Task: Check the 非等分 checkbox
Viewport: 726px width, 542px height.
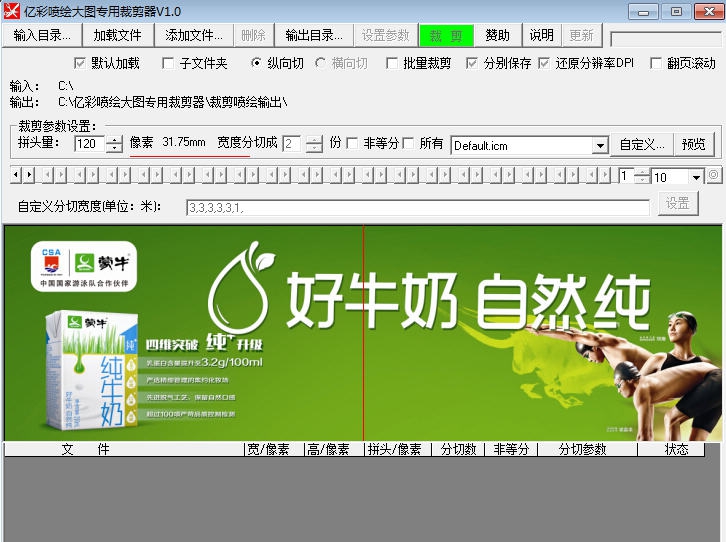Action: (352, 143)
